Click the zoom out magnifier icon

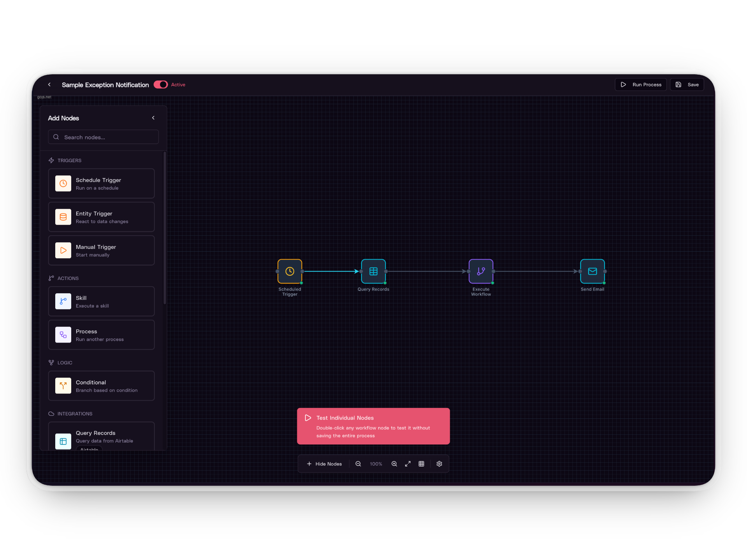tap(358, 464)
